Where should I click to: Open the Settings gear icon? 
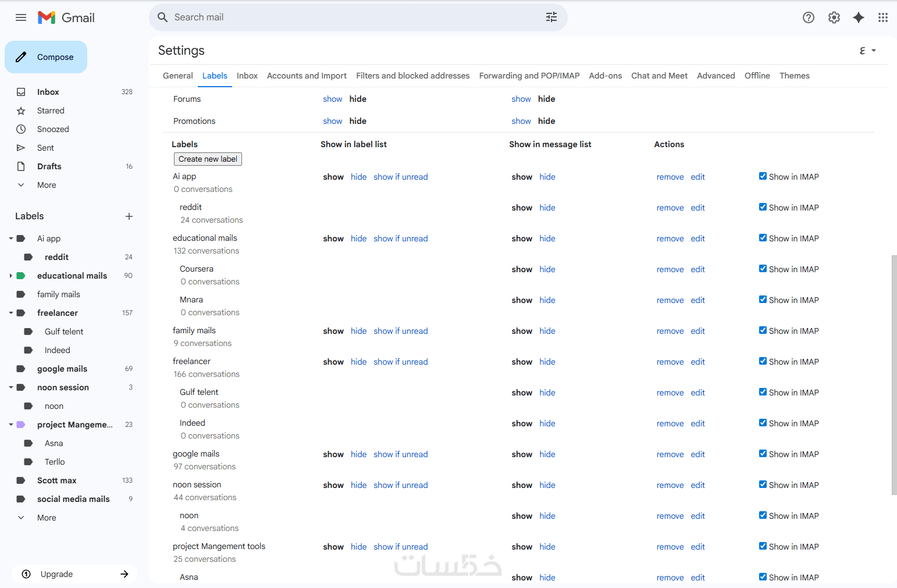(834, 17)
